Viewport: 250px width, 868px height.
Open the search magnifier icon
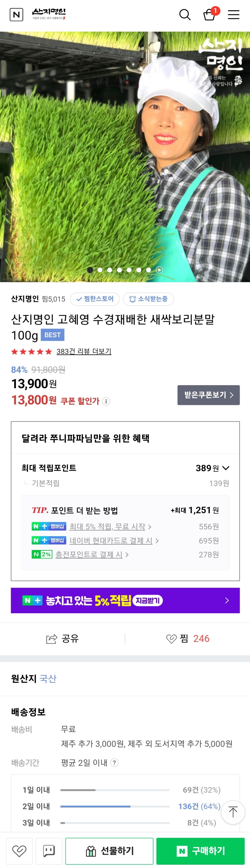(x=185, y=15)
